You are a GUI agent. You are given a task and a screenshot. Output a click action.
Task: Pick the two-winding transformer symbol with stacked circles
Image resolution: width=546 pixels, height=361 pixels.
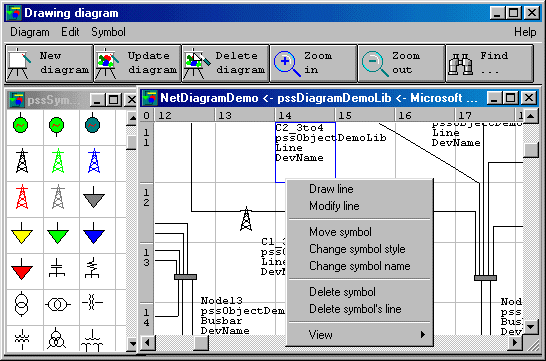[x=22, y=304]
